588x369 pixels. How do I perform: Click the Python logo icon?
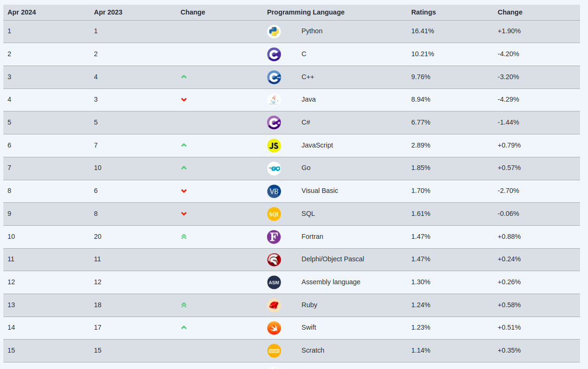point(274,31)
